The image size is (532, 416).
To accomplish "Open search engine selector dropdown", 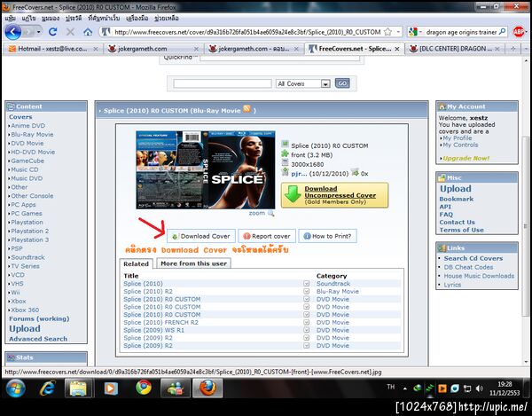I will point(421,32).
